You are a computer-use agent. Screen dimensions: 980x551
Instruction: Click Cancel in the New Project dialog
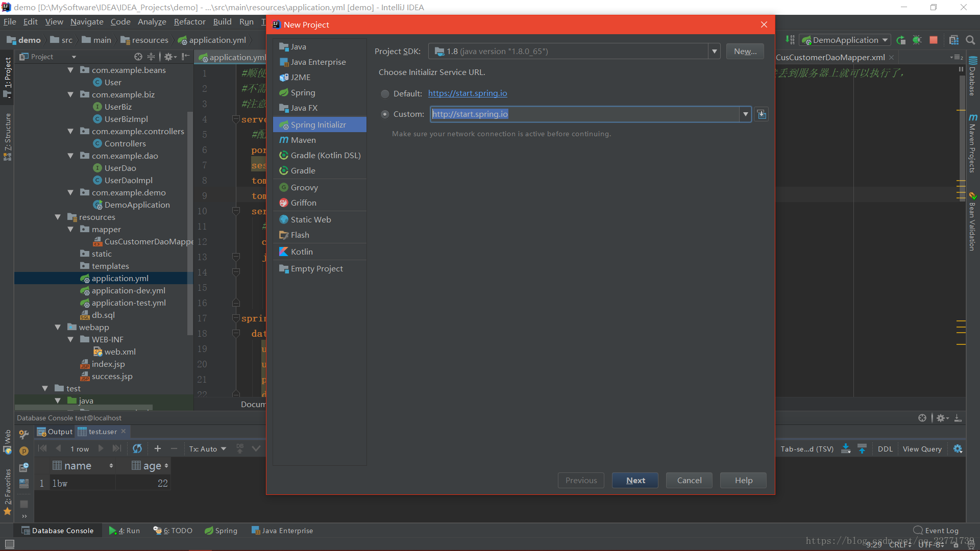689,481
